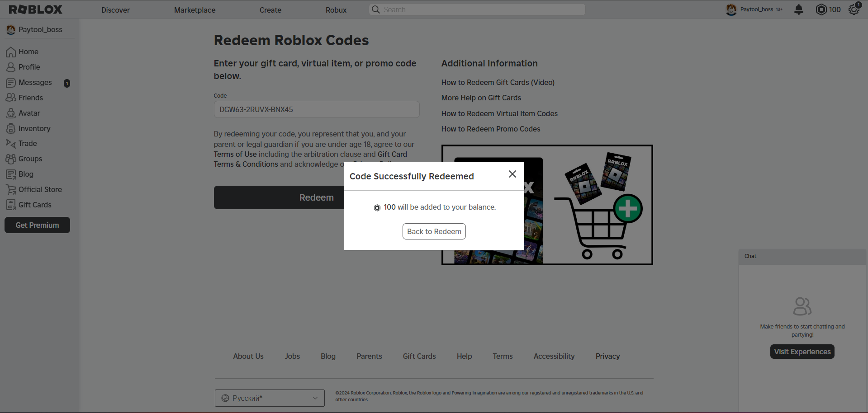
Task: Open the Inventory sidebar icon
Action: [11, 128]
